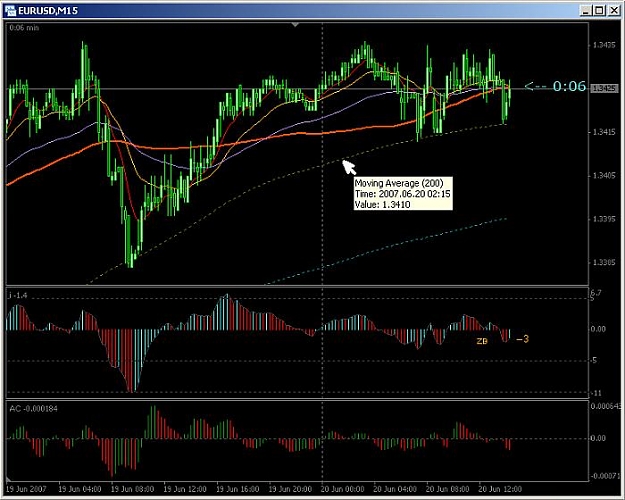Viewport: 625px width, 500px height.
Task: Click the -11 oscillator scale label
Action: [x=596, y=393]
